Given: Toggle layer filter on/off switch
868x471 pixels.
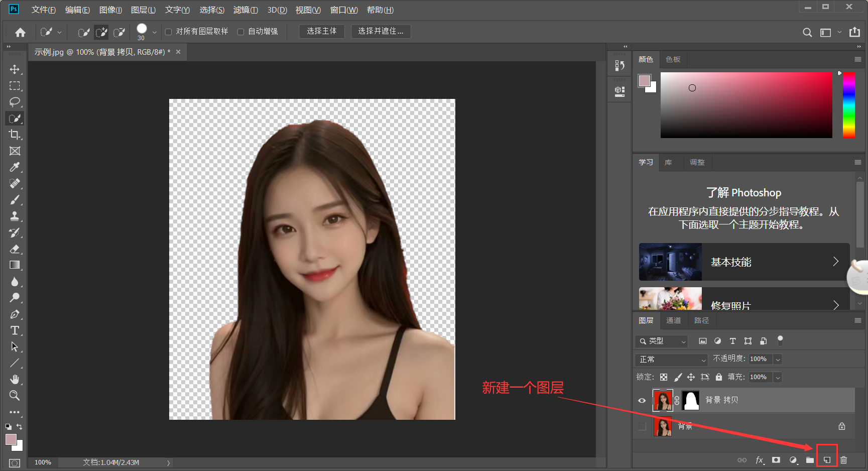Looking at the screenshot, I should [780, 340].
